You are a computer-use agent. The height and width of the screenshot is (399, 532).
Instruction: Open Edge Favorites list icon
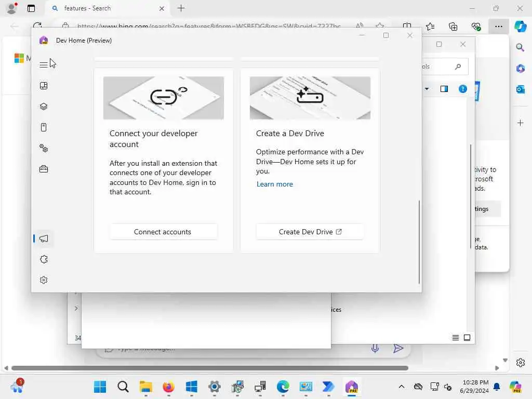(x=430, y=26)
